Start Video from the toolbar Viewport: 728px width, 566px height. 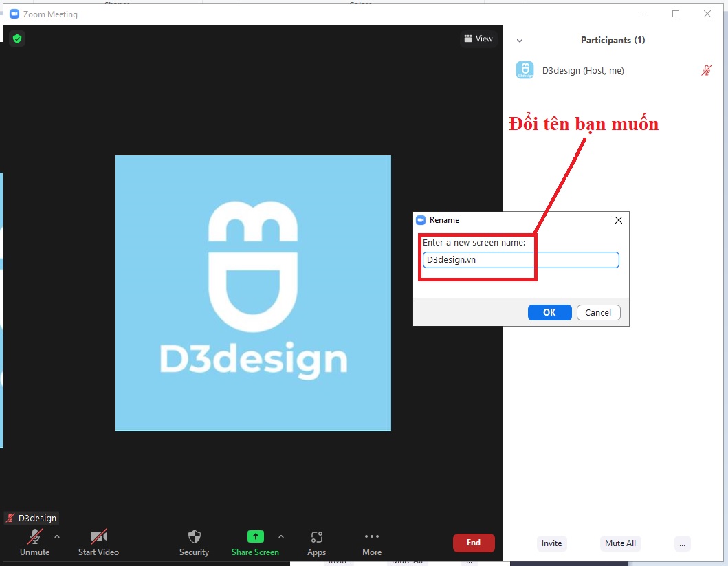coord(98,542)
